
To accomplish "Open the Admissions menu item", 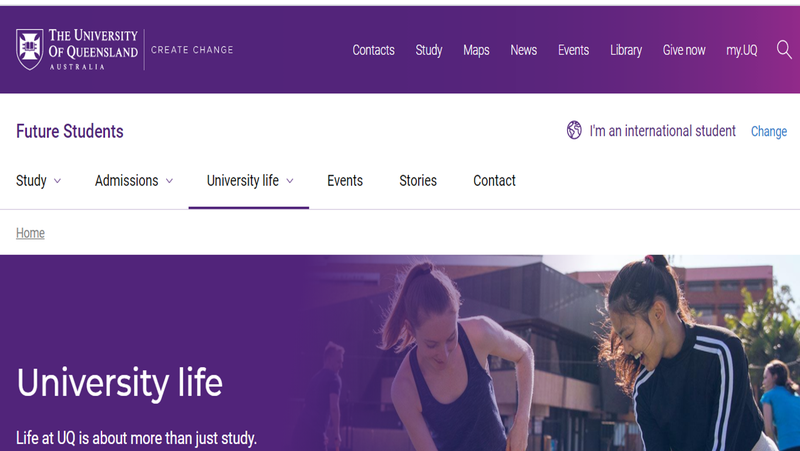I will 127,181.
